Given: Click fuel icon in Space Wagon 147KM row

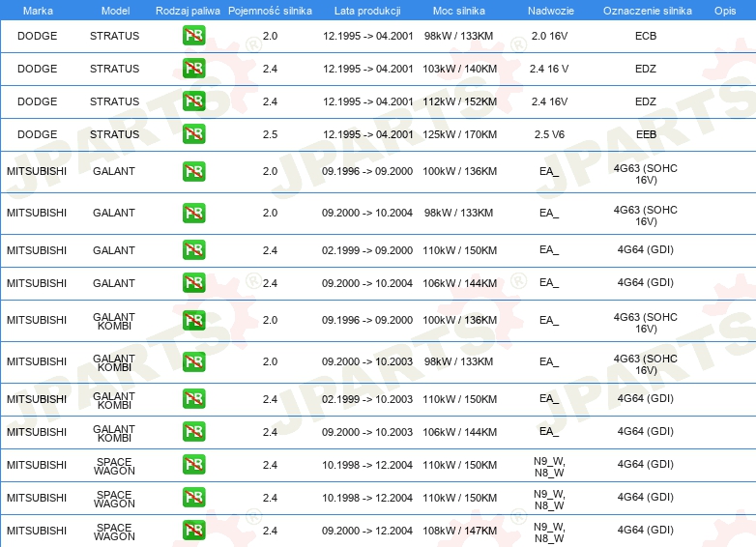Looking at the screenshot, I should coord(193,531).
